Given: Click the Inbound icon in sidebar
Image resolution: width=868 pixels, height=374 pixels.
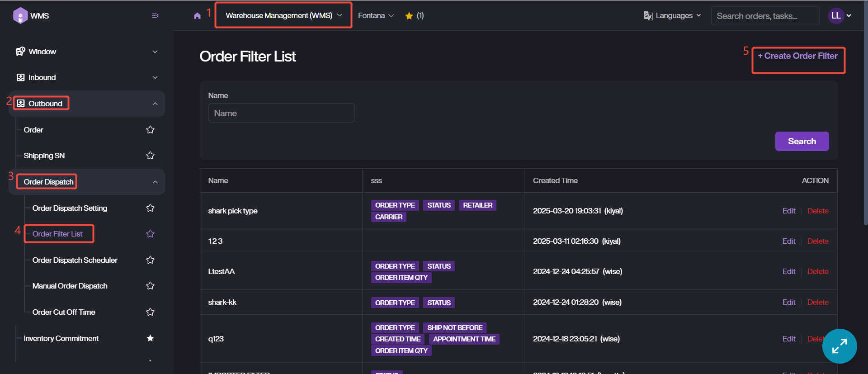Looking at the screenshot, I should 20,77.
